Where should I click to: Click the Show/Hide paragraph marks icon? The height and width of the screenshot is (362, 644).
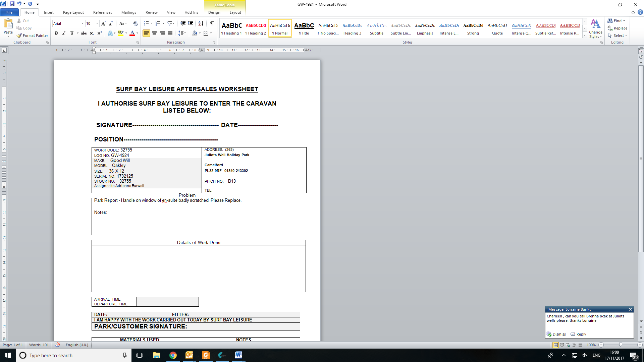(x=212, y=23)
